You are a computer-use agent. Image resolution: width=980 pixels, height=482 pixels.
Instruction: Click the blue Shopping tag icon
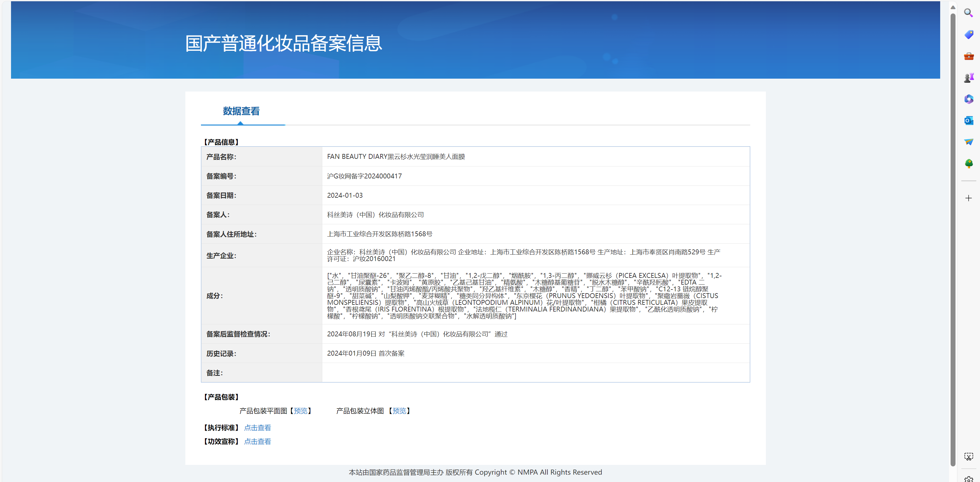968,35
